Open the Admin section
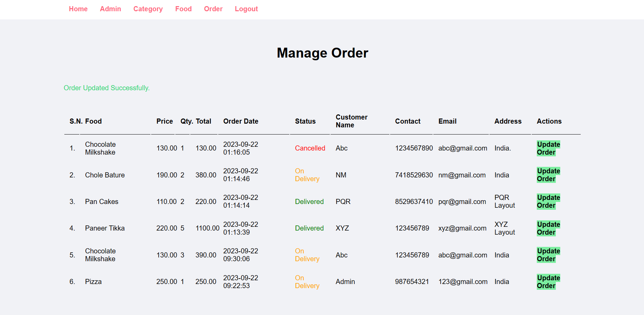Image resolution: width=644 pixels, height=315 pixels. click(x=110, y=9)
